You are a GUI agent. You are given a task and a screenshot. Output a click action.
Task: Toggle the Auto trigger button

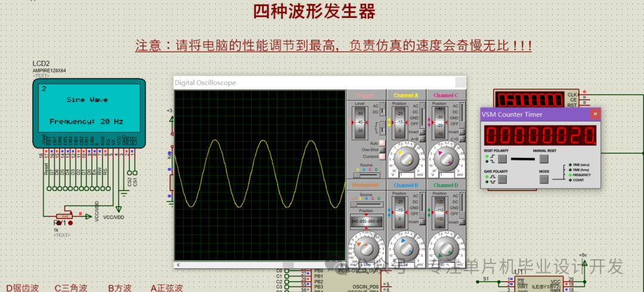click(x=382, y=143)
